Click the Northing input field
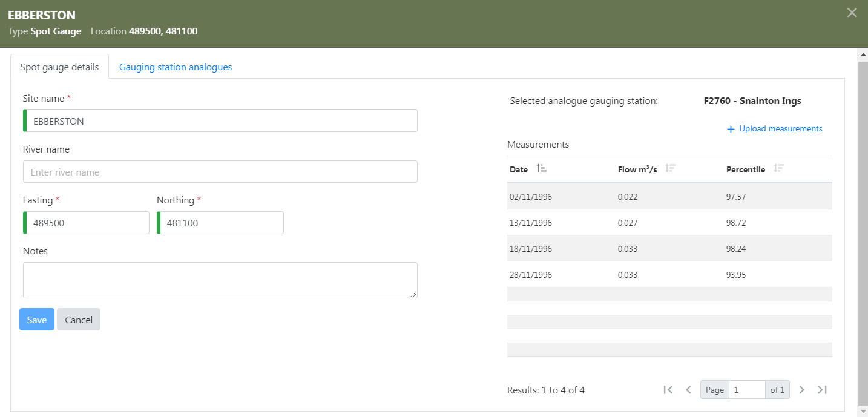Viewport: 868px width, 417px height. [x=221, y=223]
